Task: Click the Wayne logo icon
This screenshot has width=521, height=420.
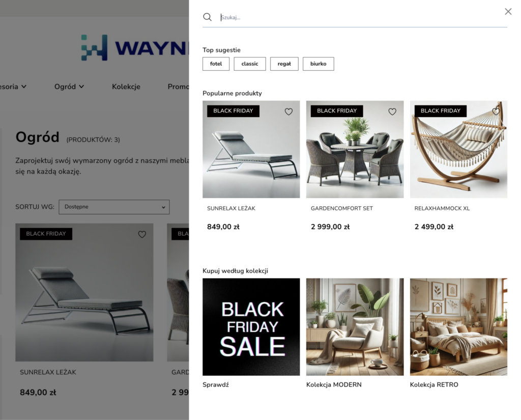Action: (x=94, y=47)
